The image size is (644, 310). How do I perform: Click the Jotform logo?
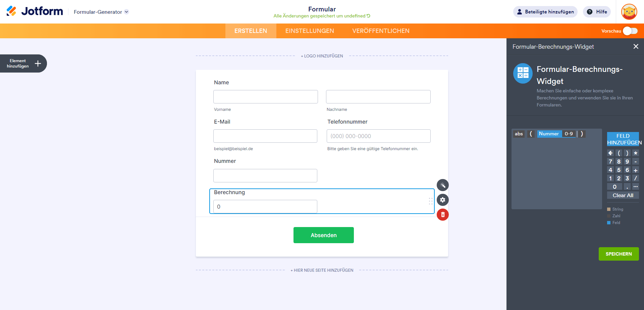tap(35, 11)
